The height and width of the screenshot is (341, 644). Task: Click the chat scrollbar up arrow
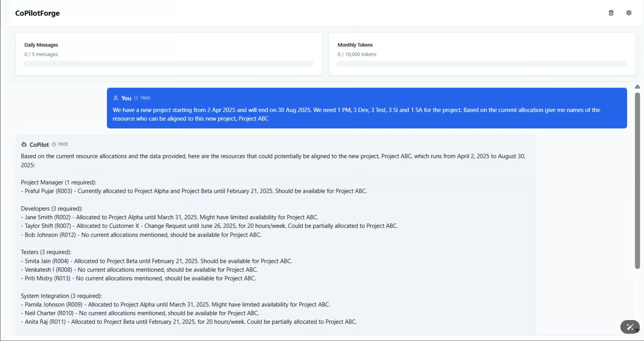pyautogui.click(x=637, y=87)
